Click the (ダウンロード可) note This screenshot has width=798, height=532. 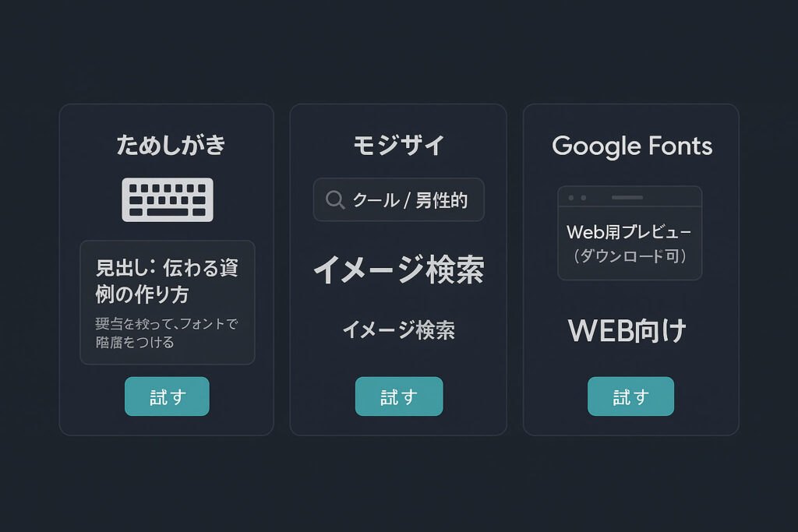coord(630,255)
